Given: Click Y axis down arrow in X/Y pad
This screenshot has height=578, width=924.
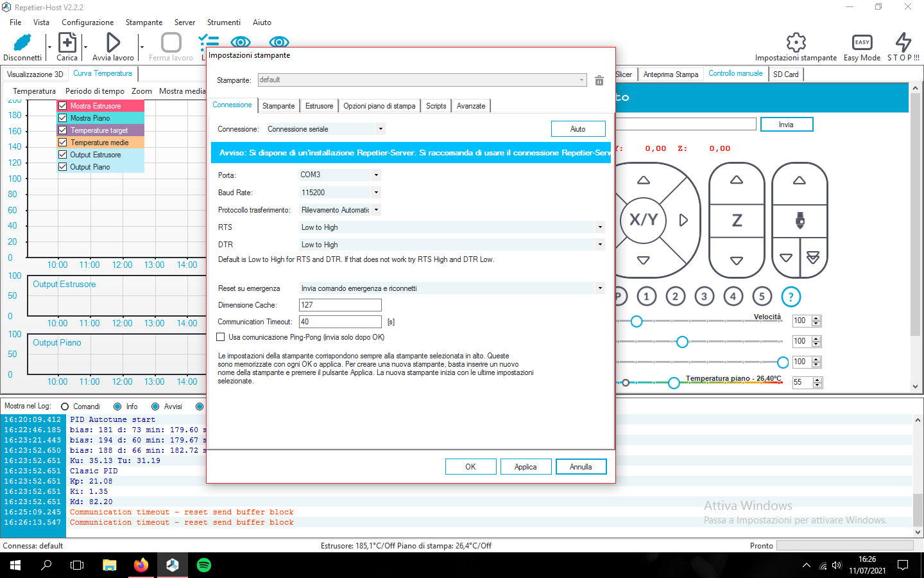Looking at the screenshot, I should 644,260.
